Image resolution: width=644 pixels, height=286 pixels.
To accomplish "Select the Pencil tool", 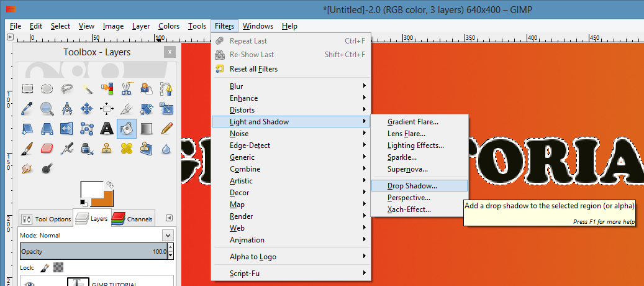I will point(166,129).
